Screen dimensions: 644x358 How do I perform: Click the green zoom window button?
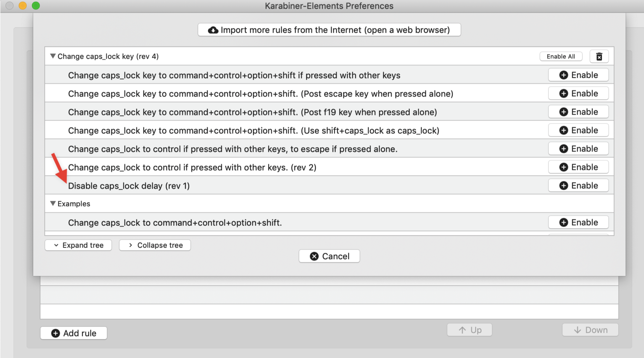tap(36, 6)
